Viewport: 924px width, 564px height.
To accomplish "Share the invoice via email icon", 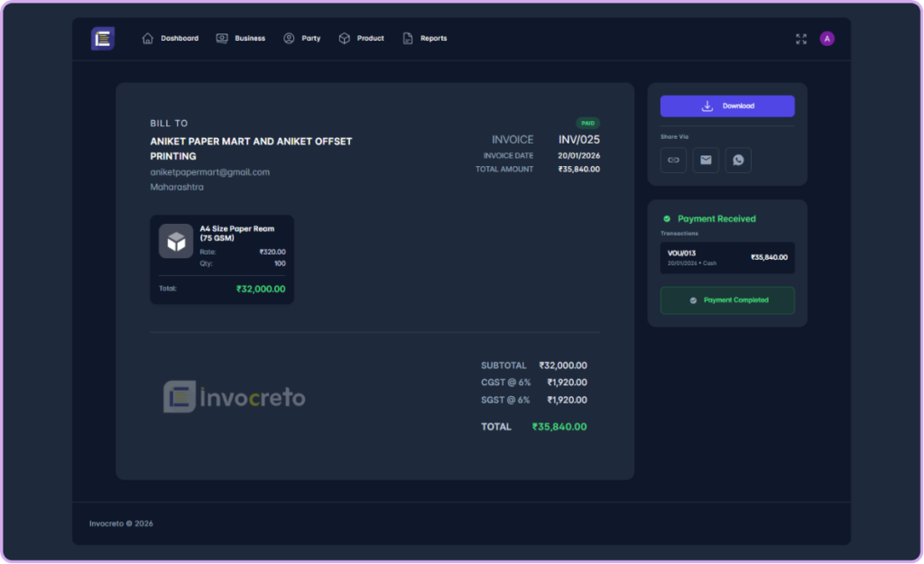I will [x=706, y=160].
